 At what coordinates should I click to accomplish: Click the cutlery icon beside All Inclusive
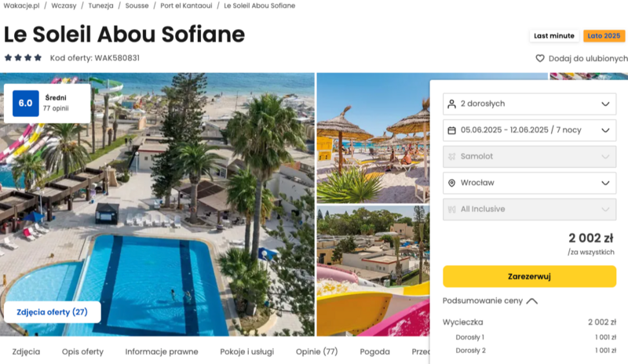pyautogui.click(x=451, y=209)
